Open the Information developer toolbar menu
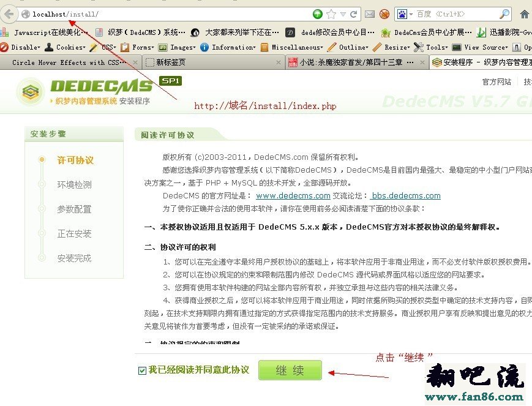Viewport: 532px width, 406px height. [228, 47]
